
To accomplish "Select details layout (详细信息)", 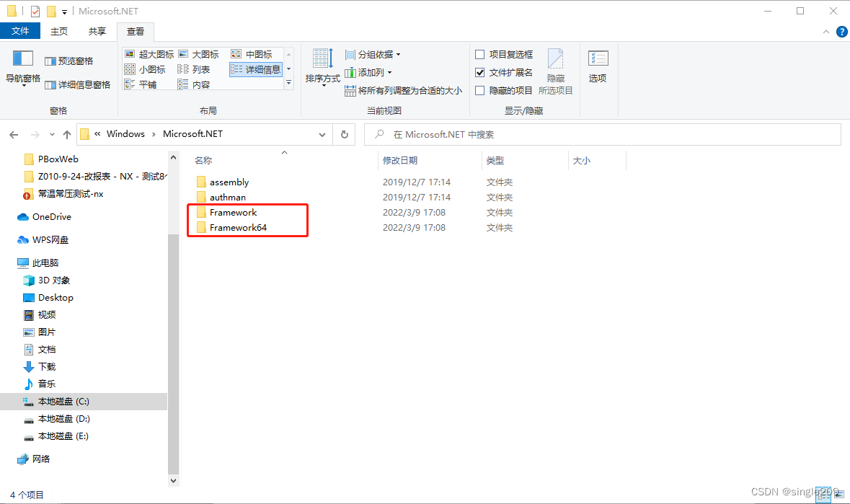I will 255,69.
